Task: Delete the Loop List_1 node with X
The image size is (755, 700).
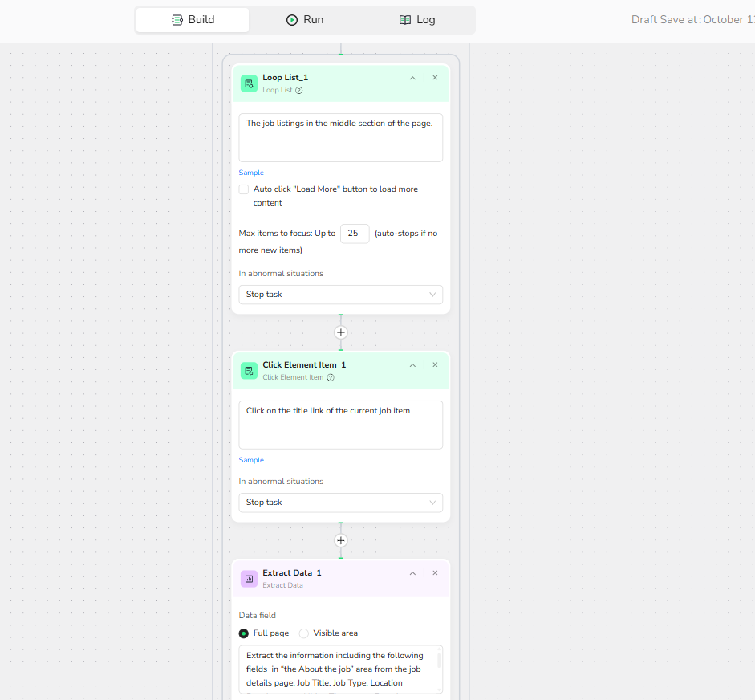Action: [x=435, y=78]
